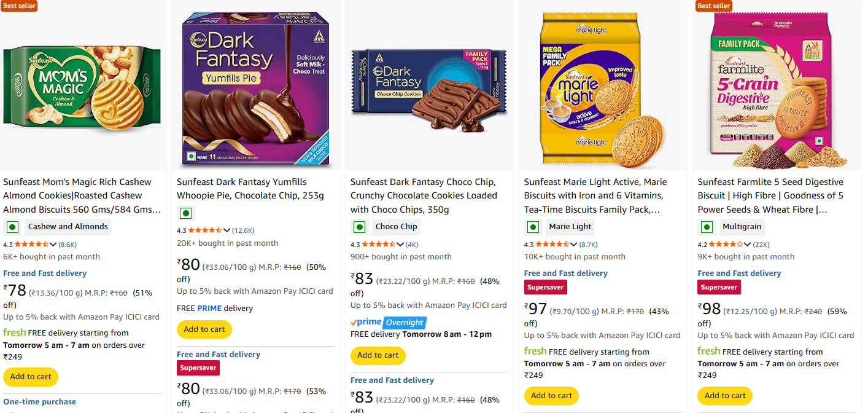Select the Choco Chip variant chip
868x413 pixels.
point(396,227)
